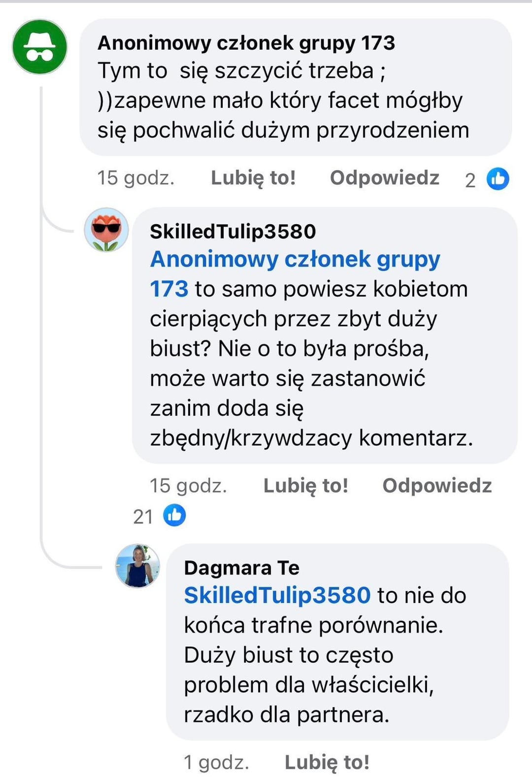Click the like reaction icon beside count 21
Viewport: 532px width, 778px height.
point(174,515)
